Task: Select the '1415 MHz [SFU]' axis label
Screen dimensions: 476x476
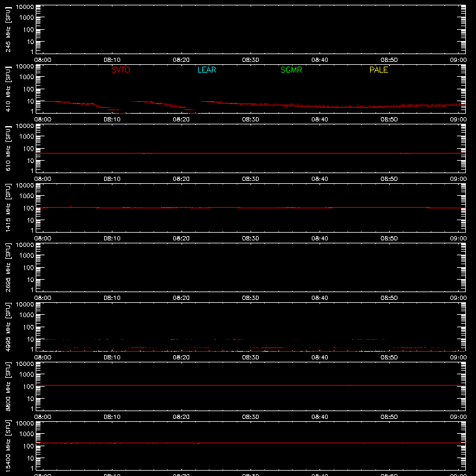Action: tap(8, 208)
